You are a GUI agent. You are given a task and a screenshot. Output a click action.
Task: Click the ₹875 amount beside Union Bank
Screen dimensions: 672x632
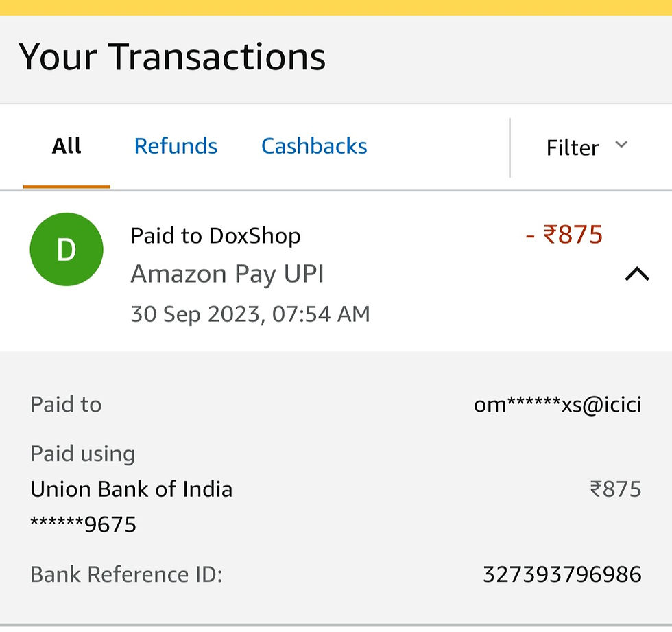point(615,489)
